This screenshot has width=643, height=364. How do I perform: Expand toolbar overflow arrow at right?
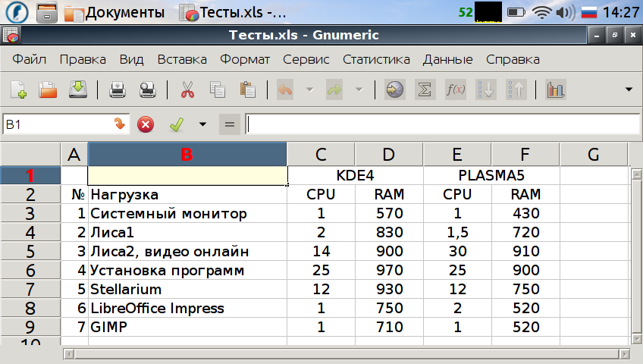tap(629, 89)
